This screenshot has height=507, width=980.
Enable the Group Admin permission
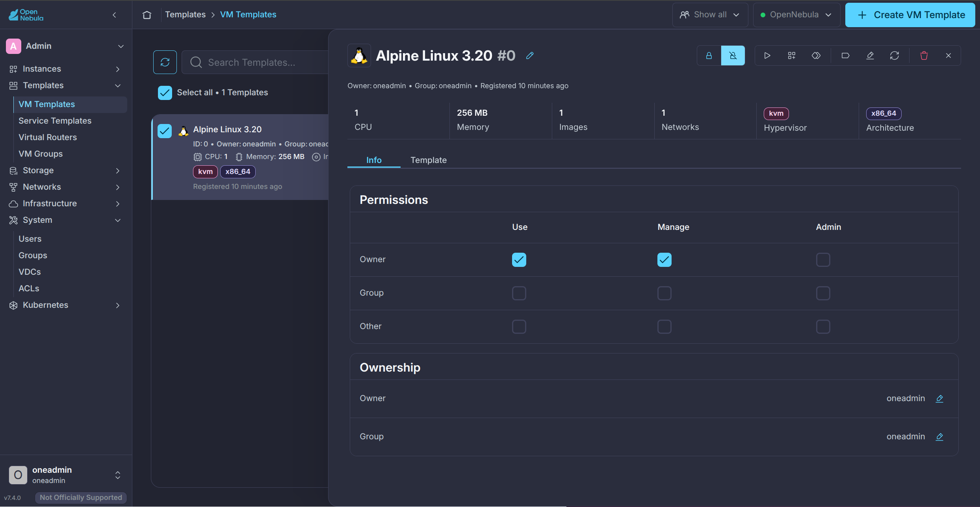[823, 293]
